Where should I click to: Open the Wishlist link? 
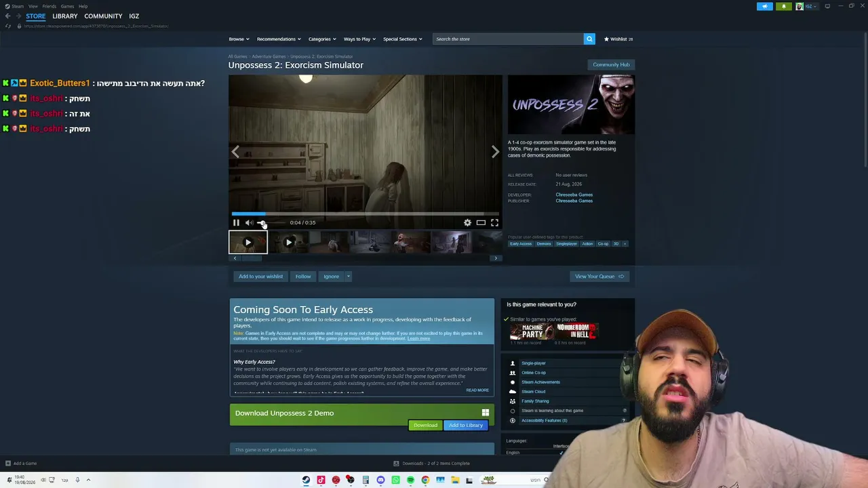618,39
